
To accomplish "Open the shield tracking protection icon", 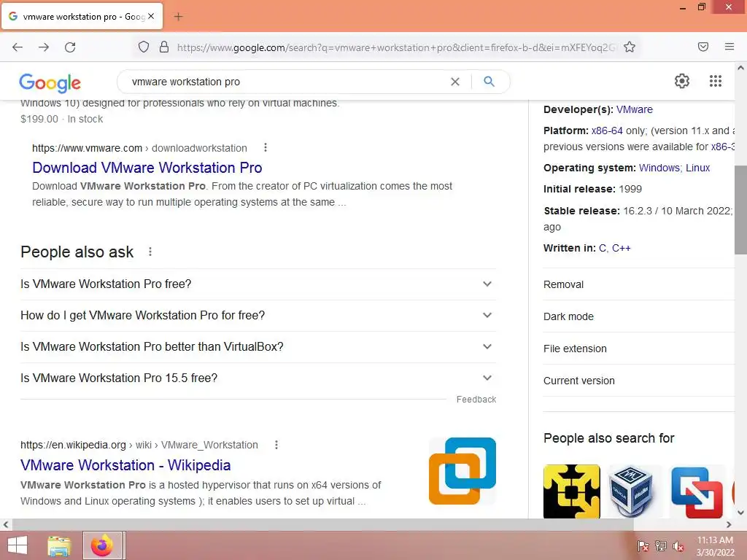I will click(144, 47).
